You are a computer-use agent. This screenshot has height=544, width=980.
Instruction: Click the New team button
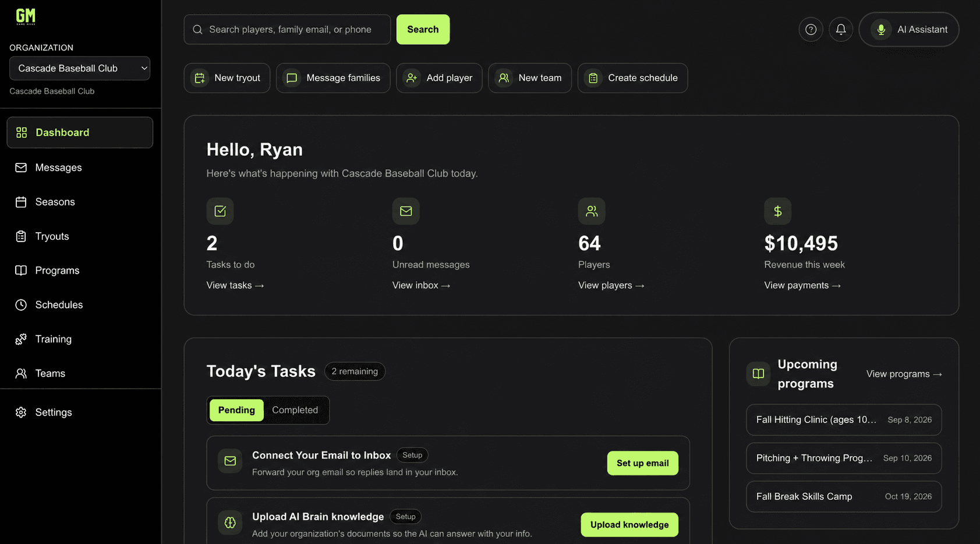point(530,78)
